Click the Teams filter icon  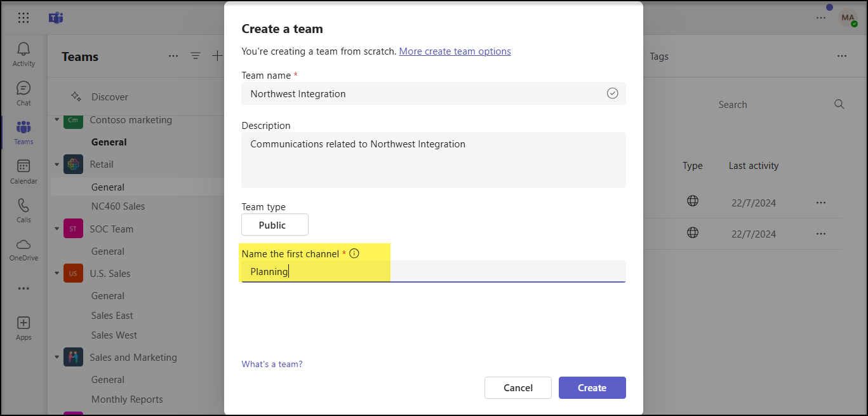pos(196,56)
